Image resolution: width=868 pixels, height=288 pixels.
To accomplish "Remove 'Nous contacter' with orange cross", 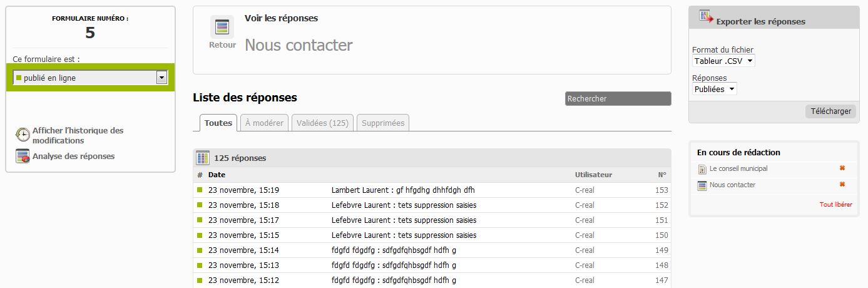I will tap(842, 185).
